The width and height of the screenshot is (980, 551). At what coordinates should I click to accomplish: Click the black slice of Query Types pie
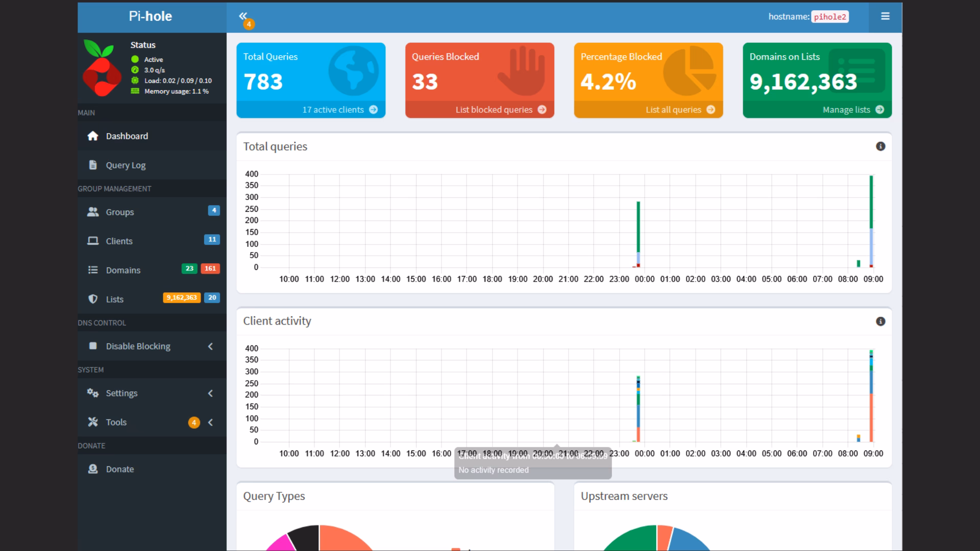pyautogui.click(x=306, y=537)
